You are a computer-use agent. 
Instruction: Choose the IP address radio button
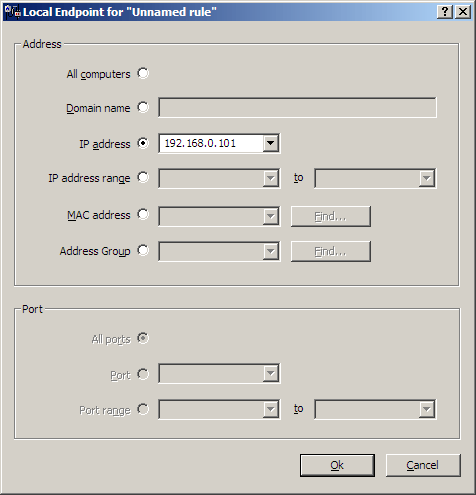(143, 143)
